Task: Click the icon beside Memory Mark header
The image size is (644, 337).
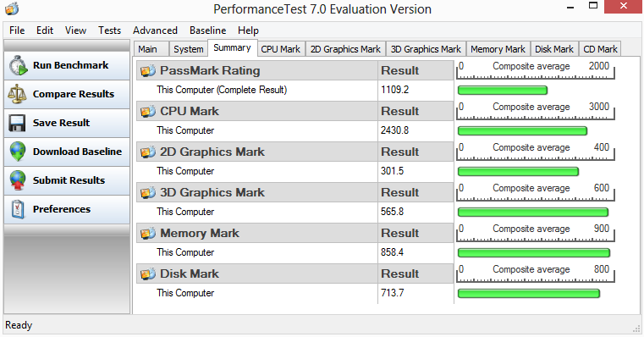Action: click(x=148, y=234)
